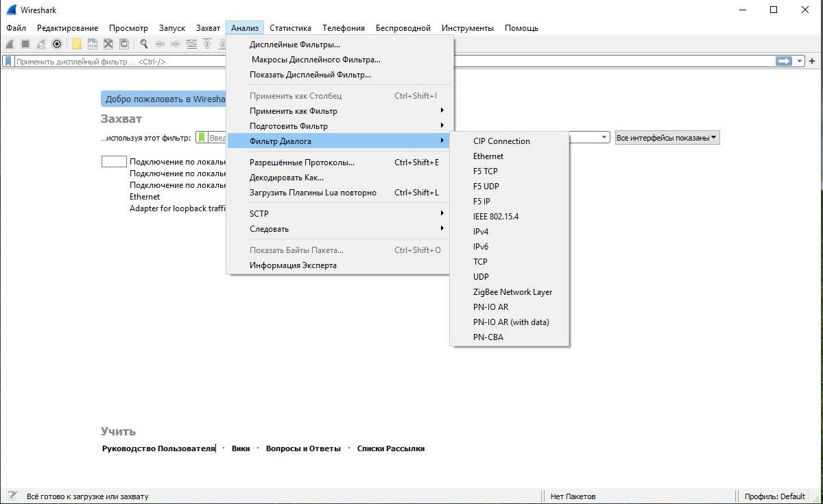The height and width of the screenshot is (504, 823).
Task: Open the Беспроводной menu
Action: click(403, 28)
